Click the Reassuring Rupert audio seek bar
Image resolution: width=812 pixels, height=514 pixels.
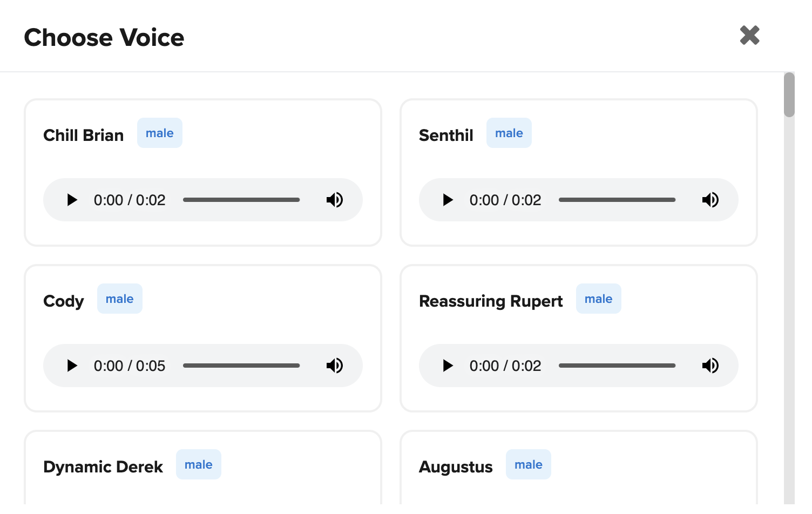pyautogui.click(x=617, y=366)
